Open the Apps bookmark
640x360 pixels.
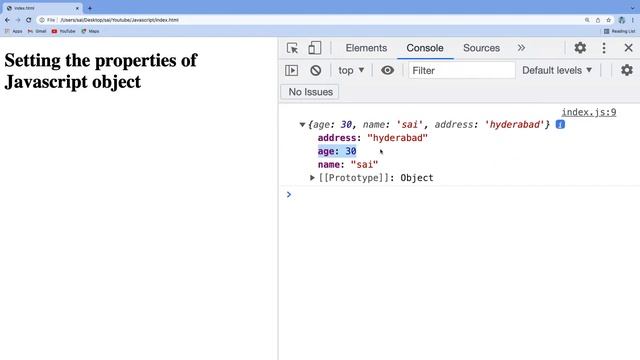click(13, 31)
